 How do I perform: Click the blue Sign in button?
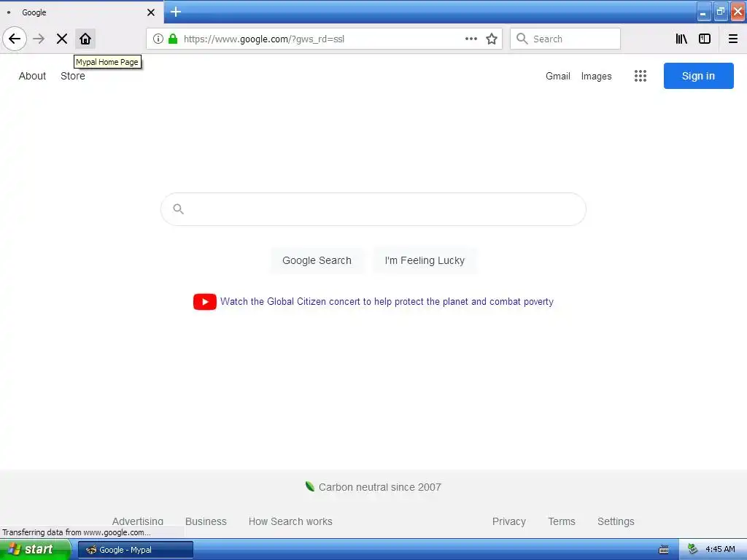click(698, 76)
